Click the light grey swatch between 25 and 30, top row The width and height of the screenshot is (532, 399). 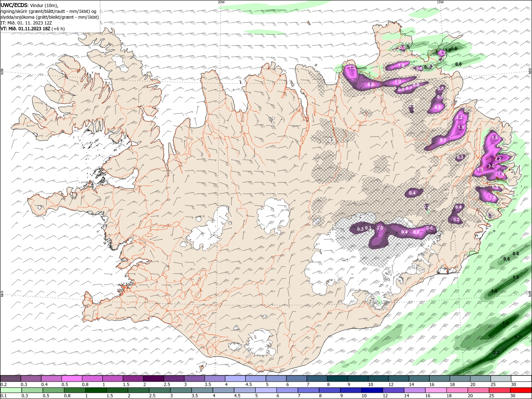click(x=501, y=379)
